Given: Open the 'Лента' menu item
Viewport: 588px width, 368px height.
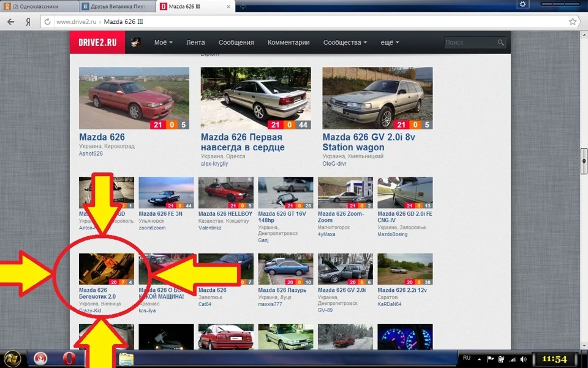Looking at the screenshot, I should (195, 42).
